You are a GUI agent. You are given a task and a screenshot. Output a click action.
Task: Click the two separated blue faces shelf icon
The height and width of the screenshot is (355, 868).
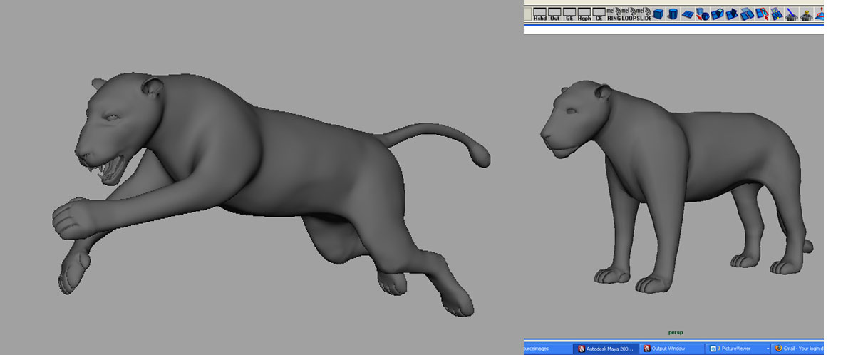tap(747, 14)
